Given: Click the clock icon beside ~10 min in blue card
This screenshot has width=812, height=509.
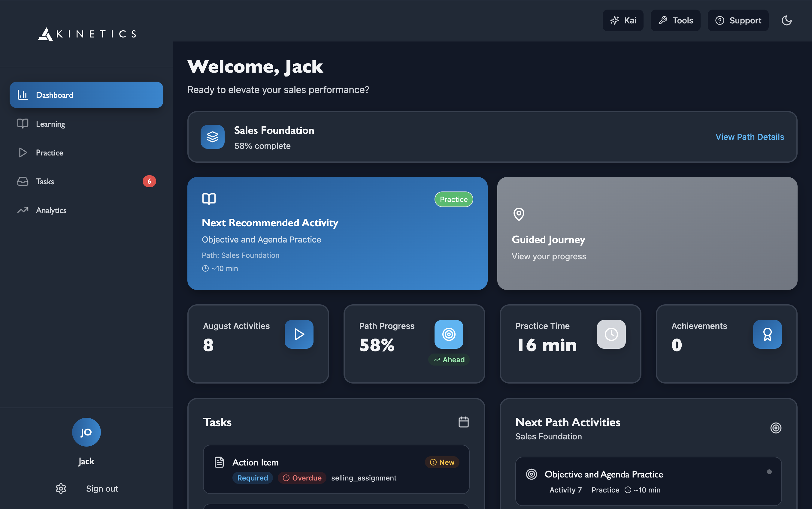Looking at the screenshot, I should click(205, 269).
